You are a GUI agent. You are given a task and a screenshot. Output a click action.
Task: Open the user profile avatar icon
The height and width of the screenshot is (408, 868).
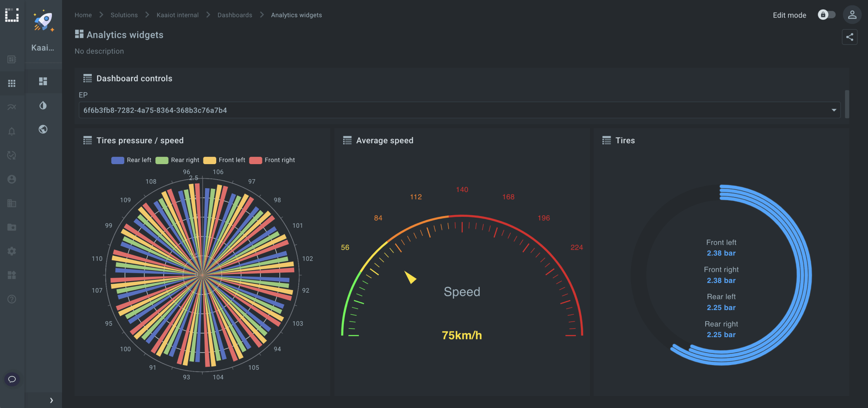tap(852, 15)
